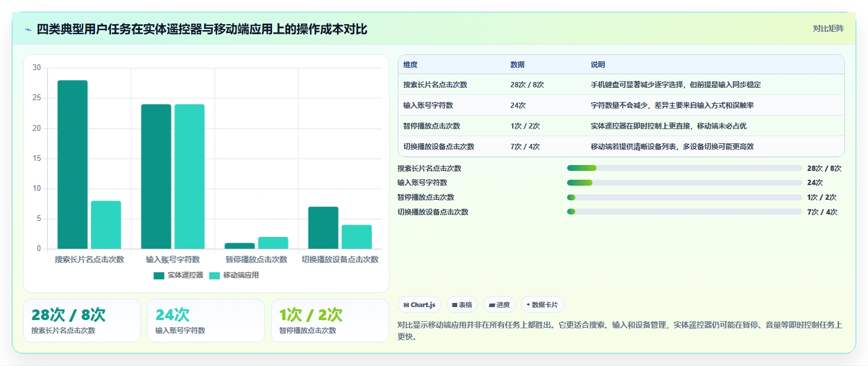
Task: Select the light 移动端应用 bar for 切换播放设备点击次数
Action: click(x=356, y=237)
